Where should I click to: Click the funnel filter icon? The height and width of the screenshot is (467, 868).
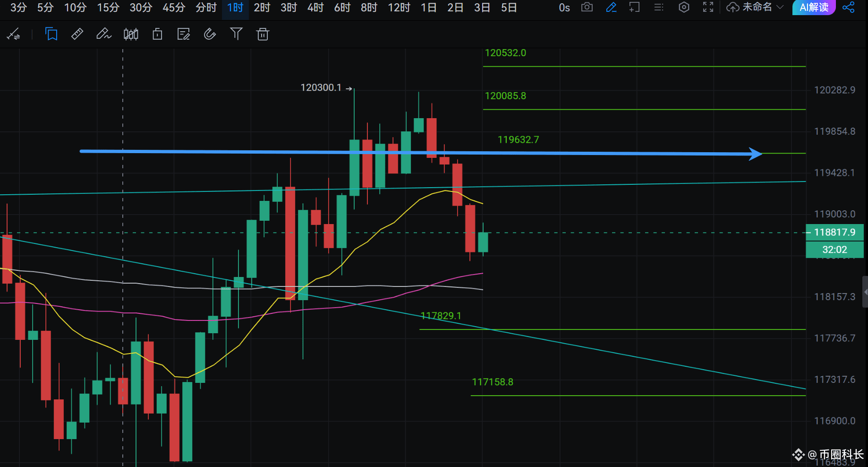236,34
